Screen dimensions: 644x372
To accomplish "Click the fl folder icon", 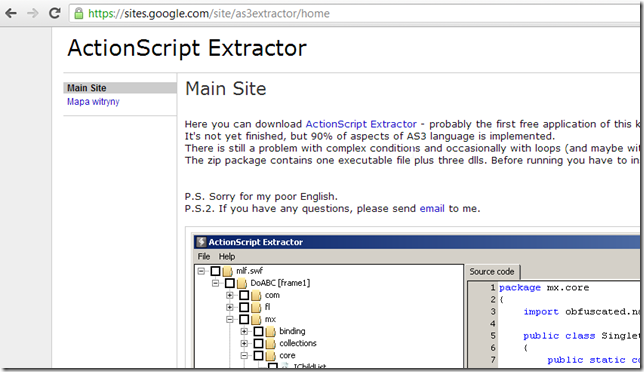I will (x=256, y=307).
